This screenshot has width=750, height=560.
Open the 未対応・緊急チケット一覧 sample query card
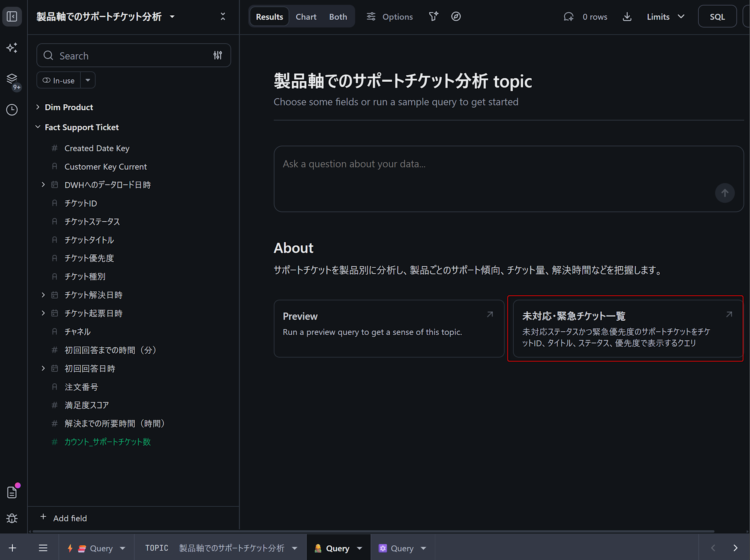[x=625, y=329]
